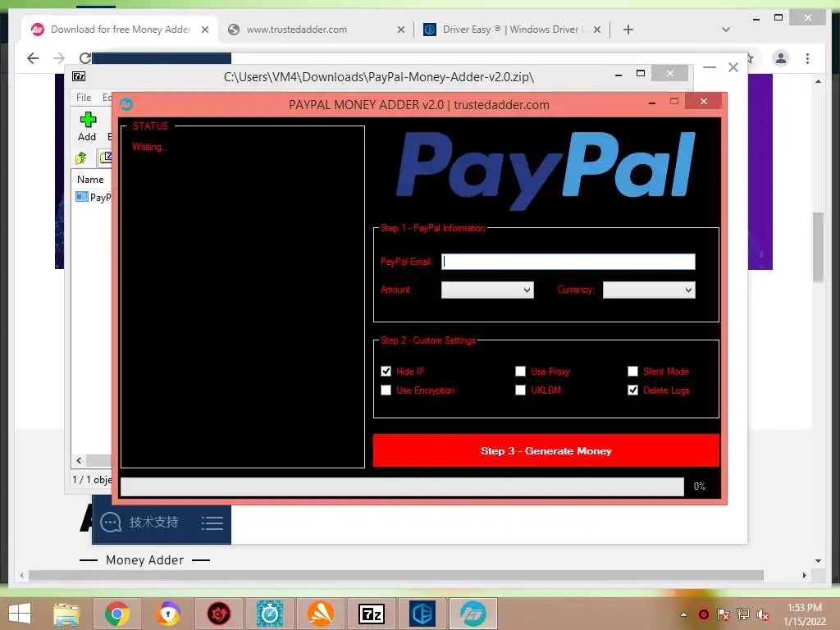Viewport: 840px width, 630px height.
Task: Click the Name column header in 7-Zip
Action: click(90, 180)
